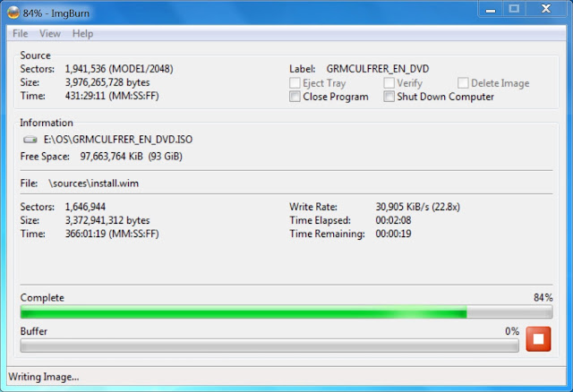Click the \sources\install.wim file text
This screenshot has width=573, height=392.
[x=93, y=183]
